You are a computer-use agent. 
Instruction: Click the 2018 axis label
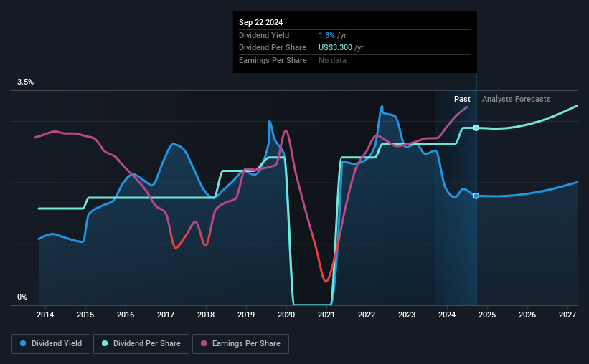tap(206, 315)
